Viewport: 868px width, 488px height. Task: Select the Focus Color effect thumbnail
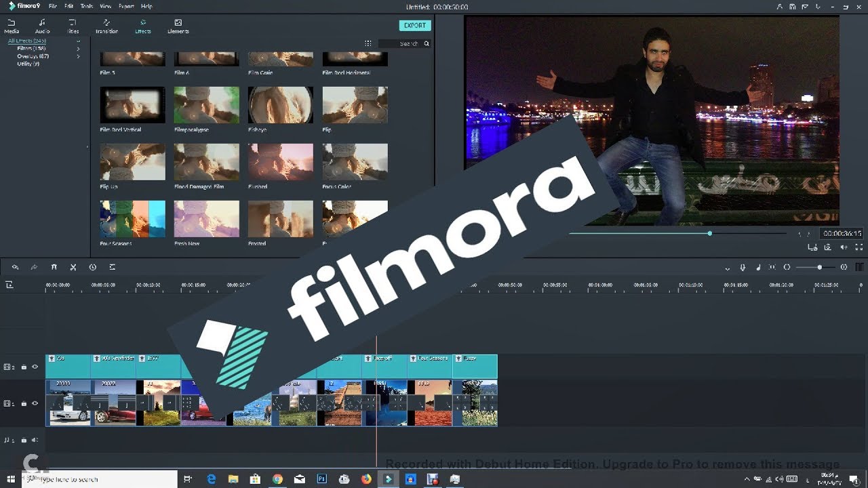click(355, 161)
